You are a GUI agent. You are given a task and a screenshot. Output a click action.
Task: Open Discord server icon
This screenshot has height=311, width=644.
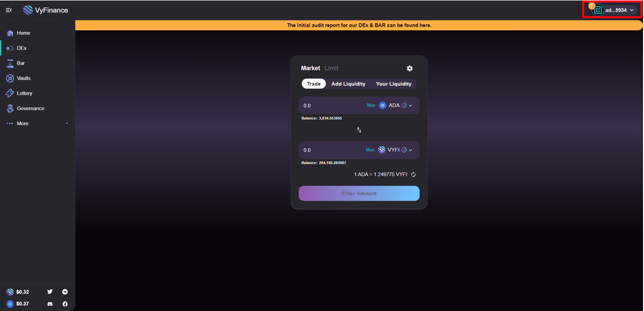tap(50, 304)
